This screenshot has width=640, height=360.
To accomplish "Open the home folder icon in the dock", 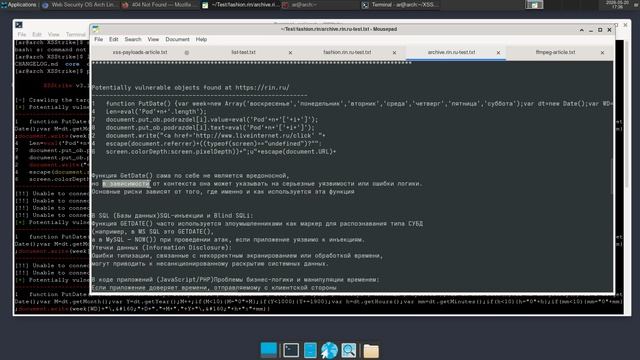I will 371,351.
